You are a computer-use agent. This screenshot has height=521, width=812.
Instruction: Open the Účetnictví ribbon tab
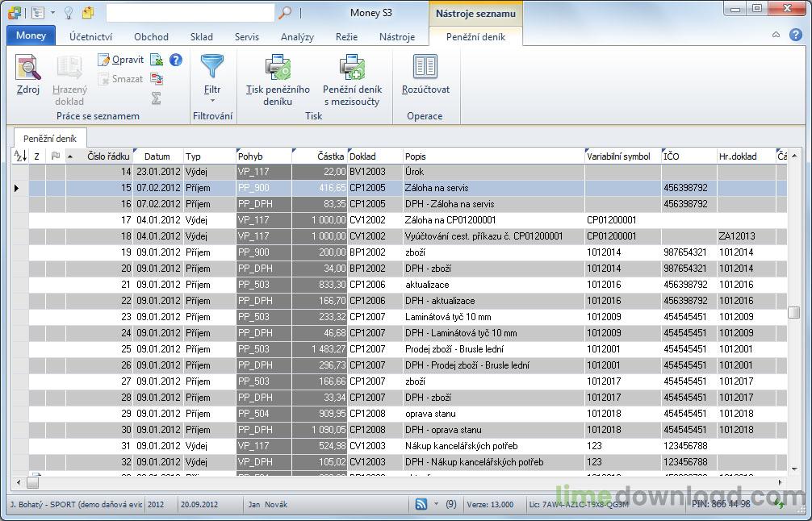(x=90, y=36)
